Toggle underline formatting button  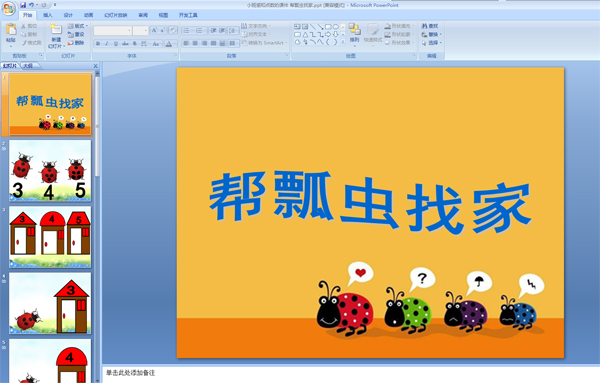point(116,44)
